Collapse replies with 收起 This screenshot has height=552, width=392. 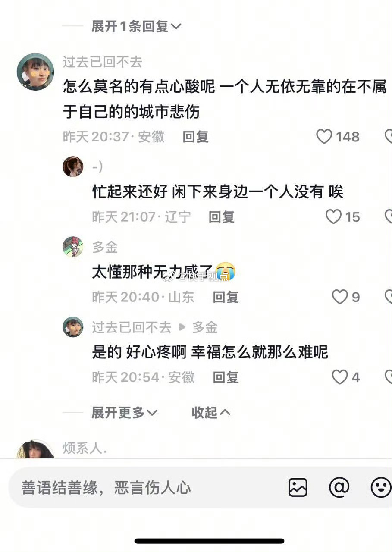coord(211,412)
